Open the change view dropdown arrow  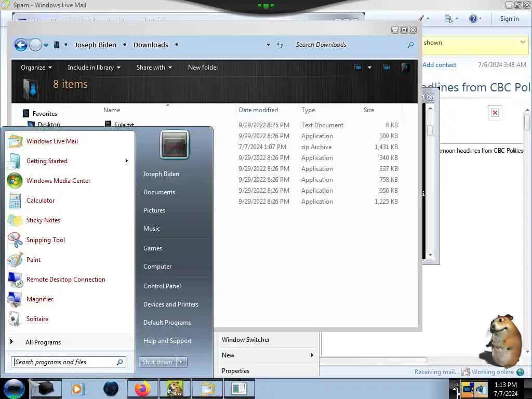369,68
